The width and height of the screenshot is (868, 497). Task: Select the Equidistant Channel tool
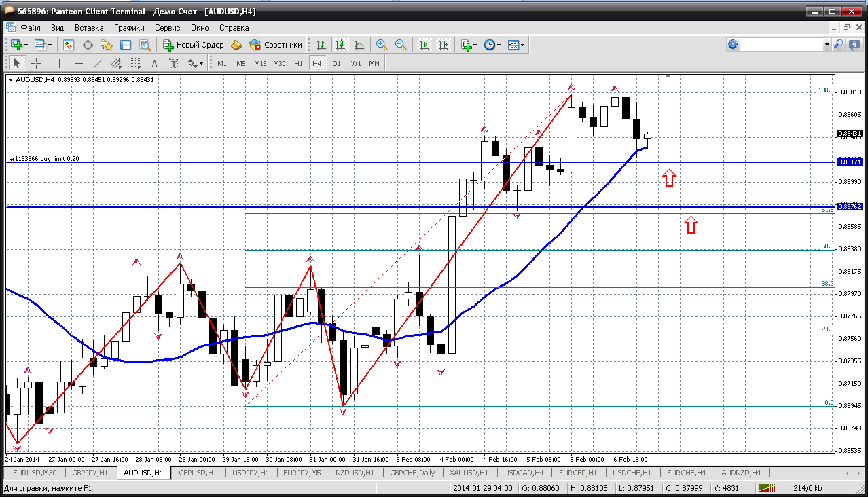point(117,63)
